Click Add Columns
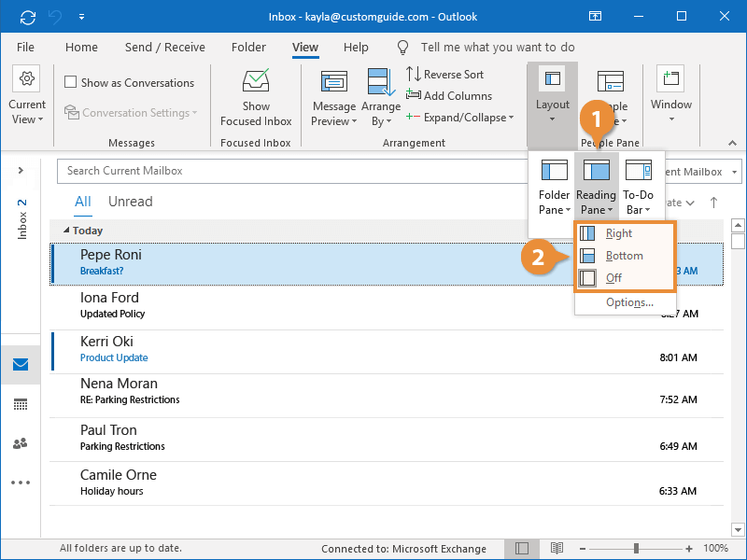Image resolution: width=747 pixels, height=560 pixels. [449, 96]
